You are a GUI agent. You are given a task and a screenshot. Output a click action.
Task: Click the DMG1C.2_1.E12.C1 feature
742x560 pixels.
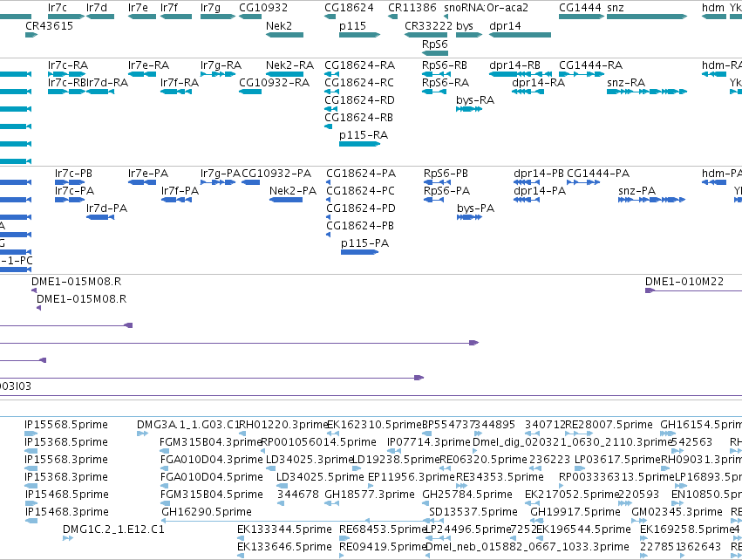click(68, 537)
